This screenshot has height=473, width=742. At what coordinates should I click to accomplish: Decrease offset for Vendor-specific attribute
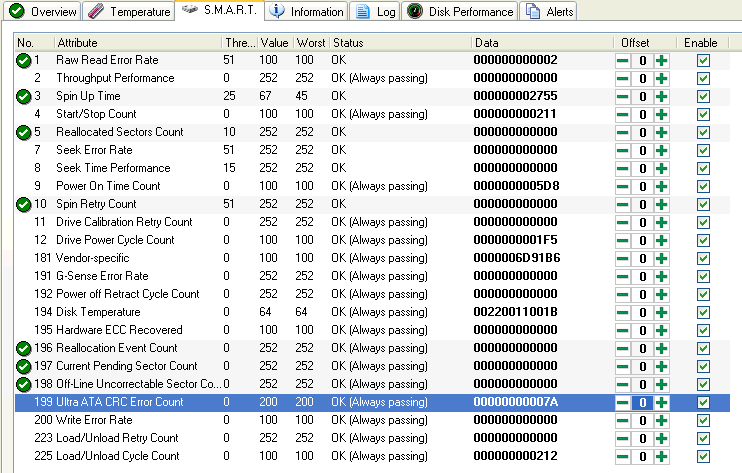pyautogui.click(x=623, y=258)
